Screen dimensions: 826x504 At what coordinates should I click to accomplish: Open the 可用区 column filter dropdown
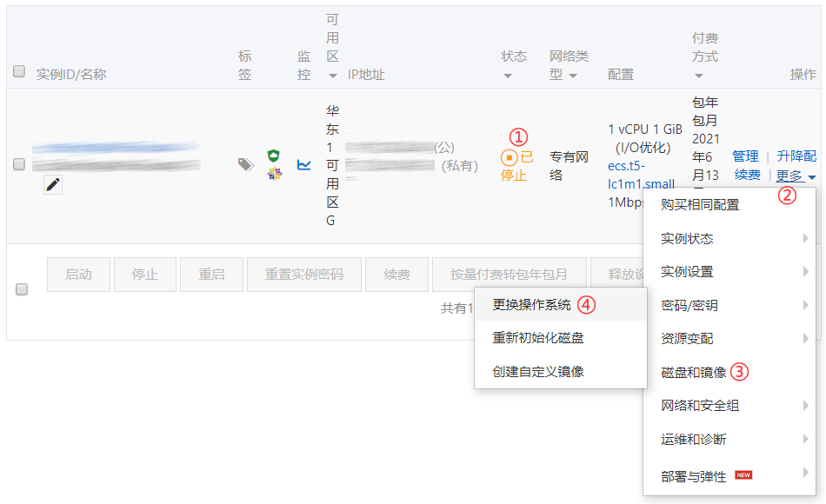point(332,76)
